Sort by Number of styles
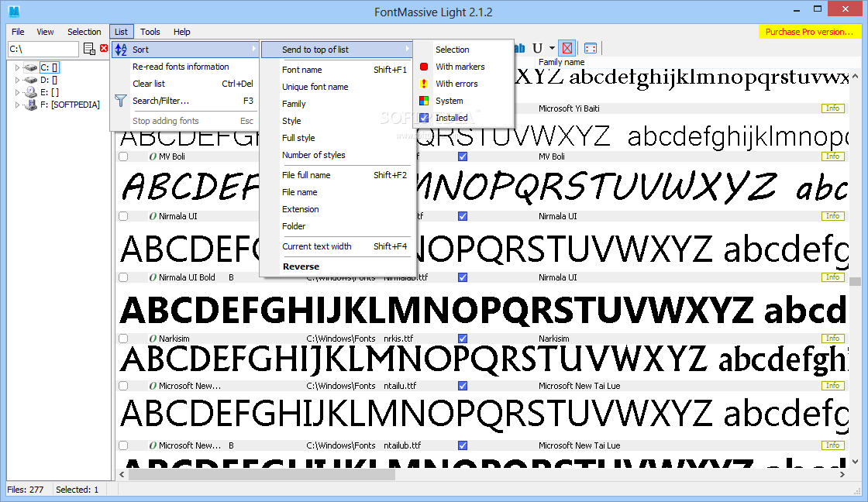Image resolution: width=868 pixels, height=502 pixels. pos(337,155)
